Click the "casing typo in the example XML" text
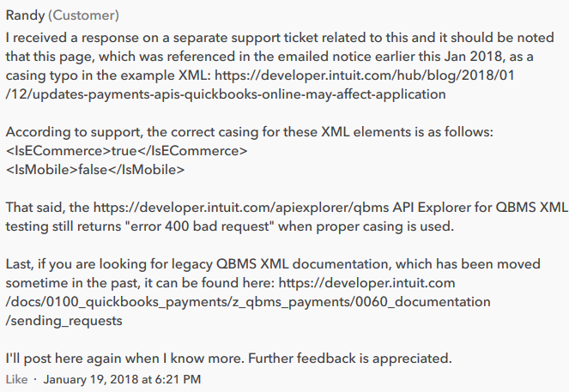Image resolution: width=569 pixels, height=392 pixels. tap(108, 75)
